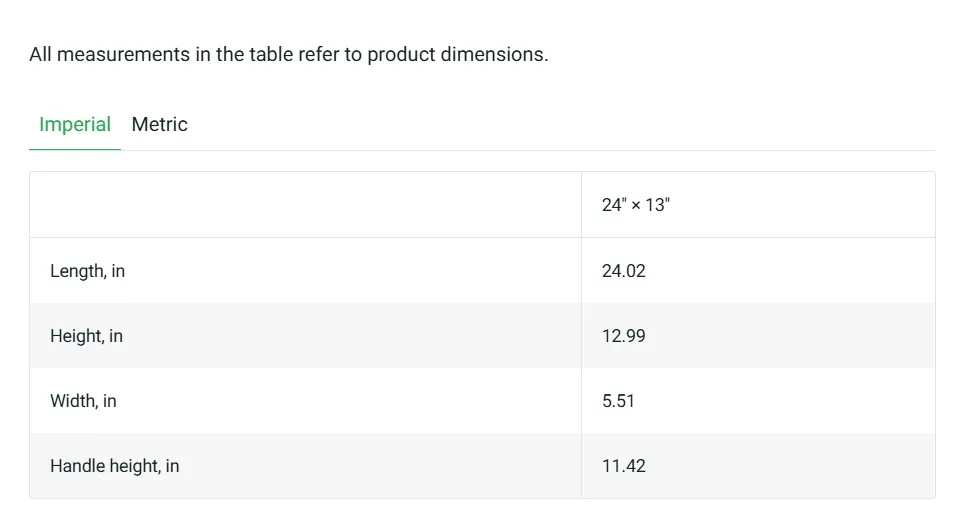Click the green underline beneath Imperial

[x=75, y=150]
